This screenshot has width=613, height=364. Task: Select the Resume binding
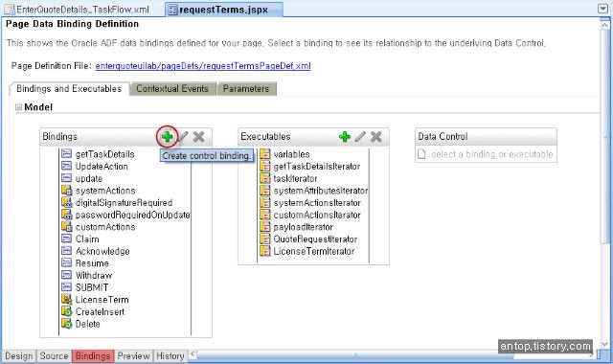pyautogui.click(x=92, y=263)
